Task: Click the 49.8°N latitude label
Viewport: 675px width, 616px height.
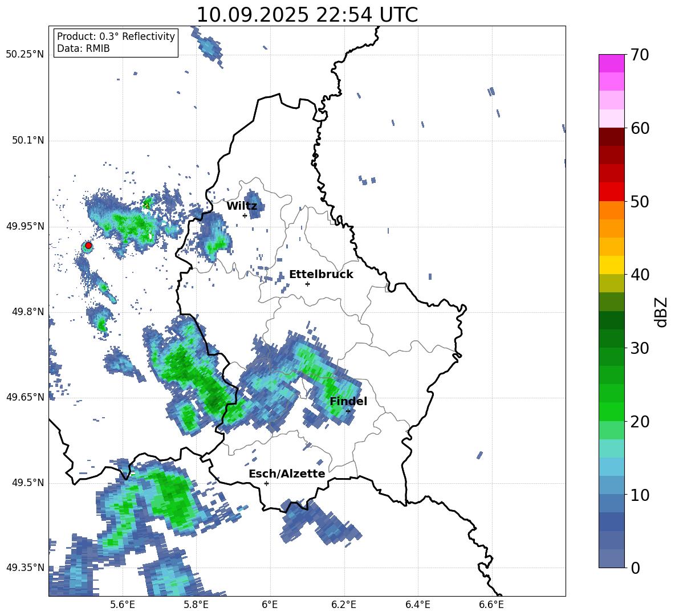Action: [29, 312]
